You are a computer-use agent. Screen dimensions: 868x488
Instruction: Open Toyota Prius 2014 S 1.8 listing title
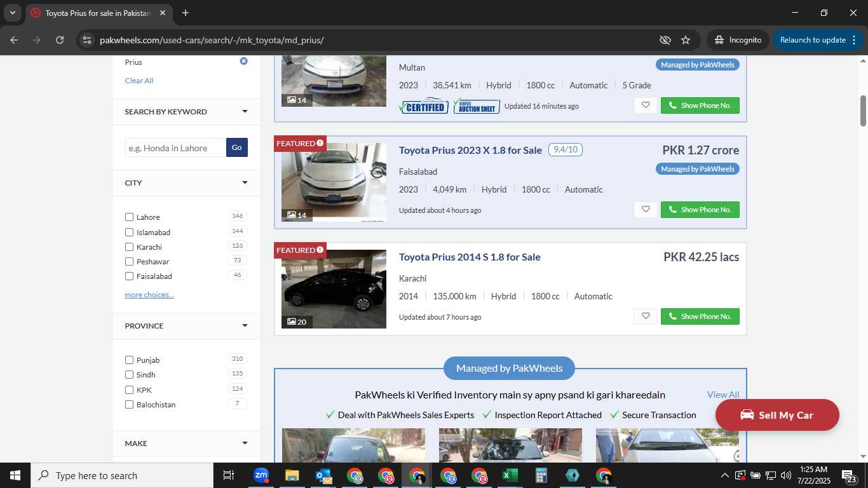[470, 257]
